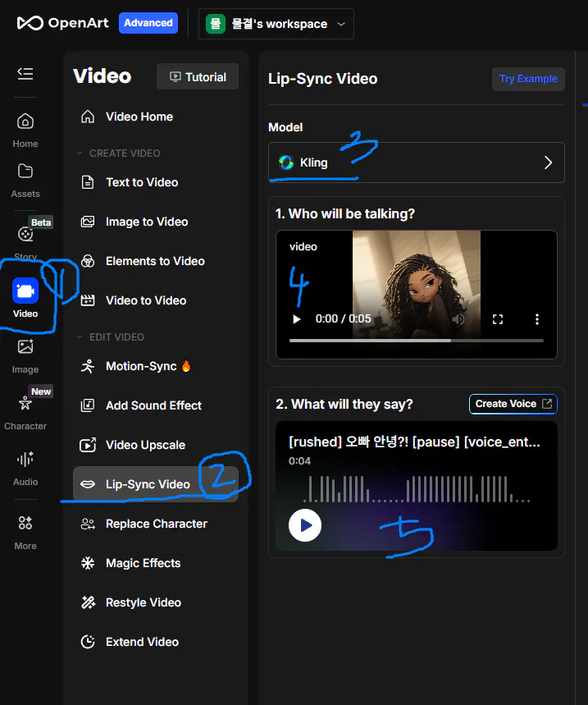This screenshot has height=705, width=588.
Task: Open Audio in the left rail
Action: 25,468
